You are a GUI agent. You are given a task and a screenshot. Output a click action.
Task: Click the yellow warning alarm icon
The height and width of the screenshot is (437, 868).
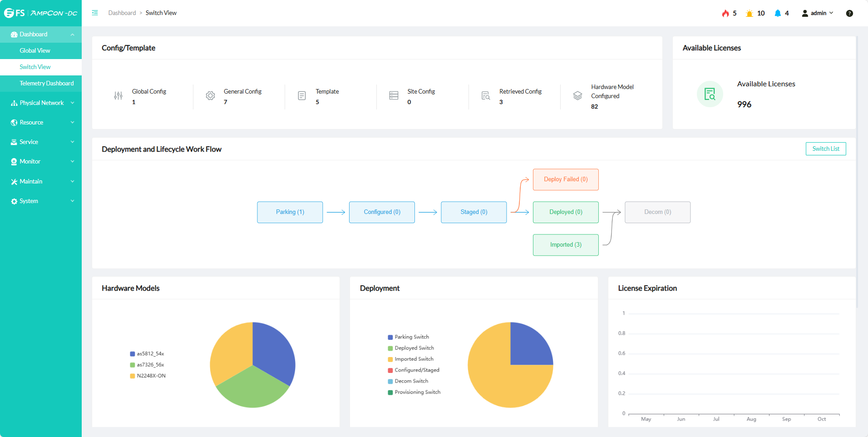[749, 13]
